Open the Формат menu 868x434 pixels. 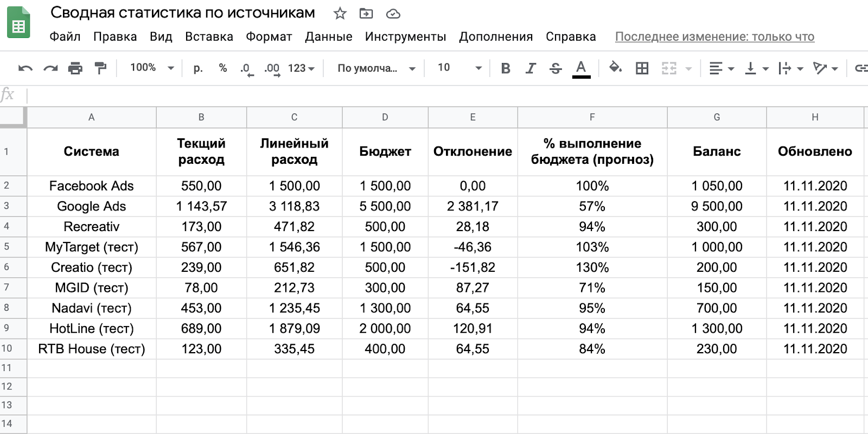tap(269, 37)
